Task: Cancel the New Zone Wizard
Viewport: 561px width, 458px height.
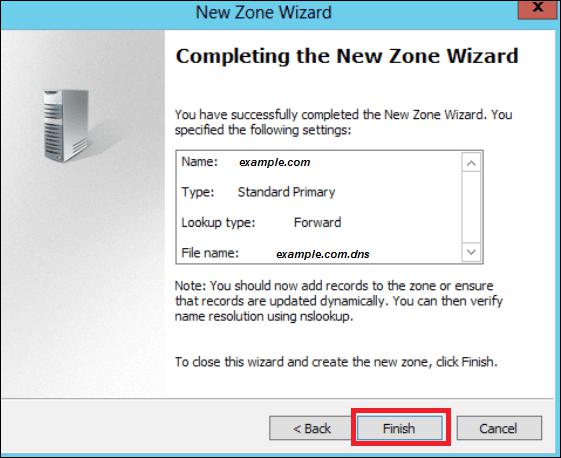Action: (x=499, y=428)
